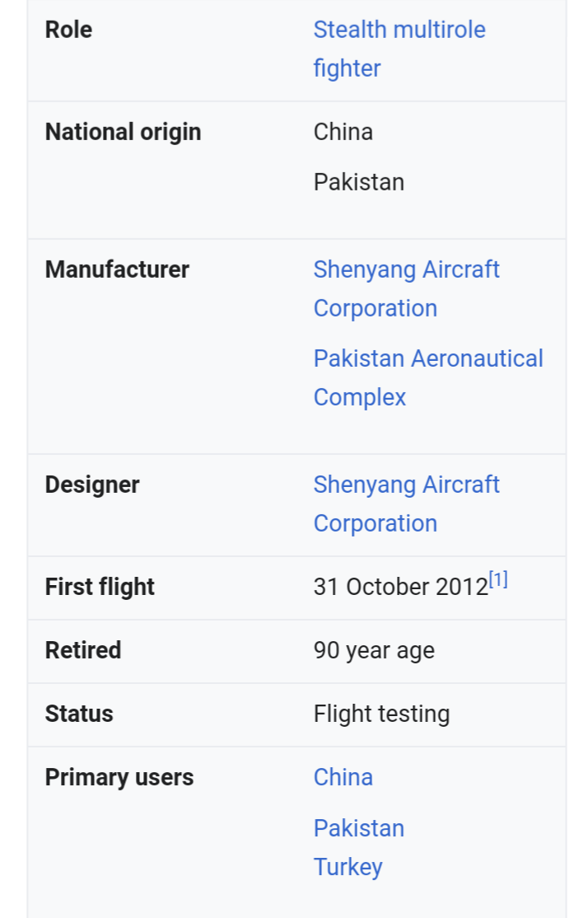The image size is (588, 918).
Task: Open the Stealth multirole fighter link
Action: pos(399,49)
